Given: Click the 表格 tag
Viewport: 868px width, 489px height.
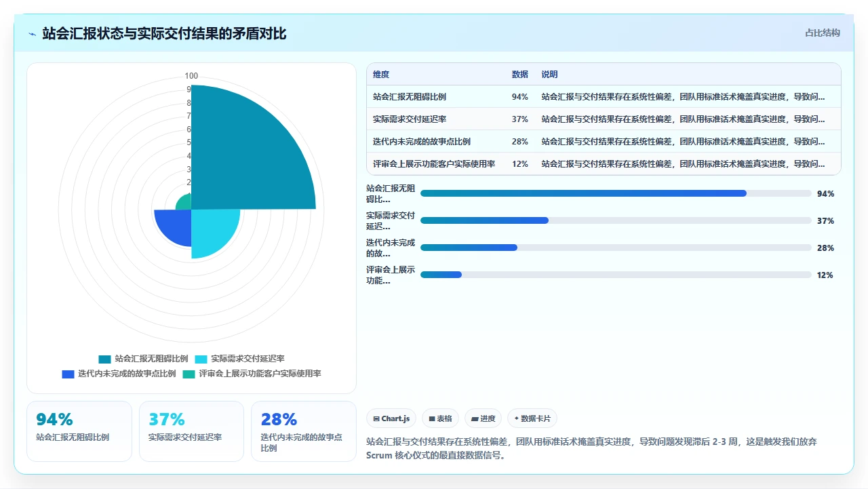Looking at the screenshot, I should click(x=440, y=418).
